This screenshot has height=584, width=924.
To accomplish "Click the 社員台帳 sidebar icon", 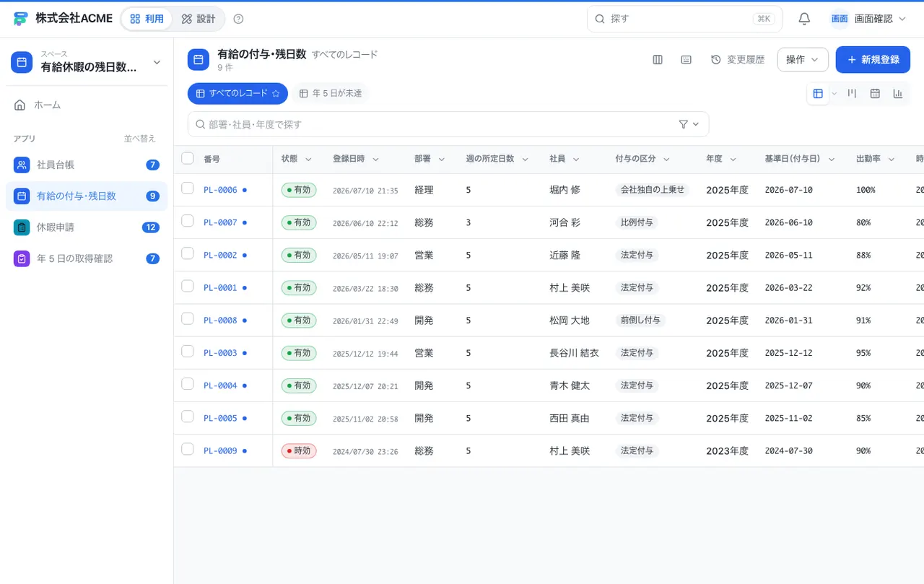I will pyautogui.click(x=22, y=165).
